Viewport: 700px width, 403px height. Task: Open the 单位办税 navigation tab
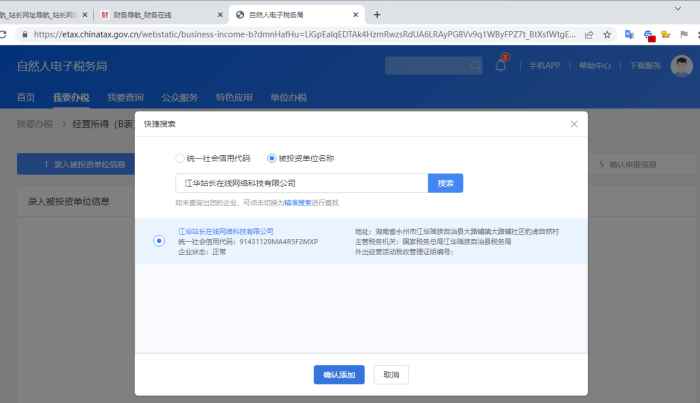(289, 98)
